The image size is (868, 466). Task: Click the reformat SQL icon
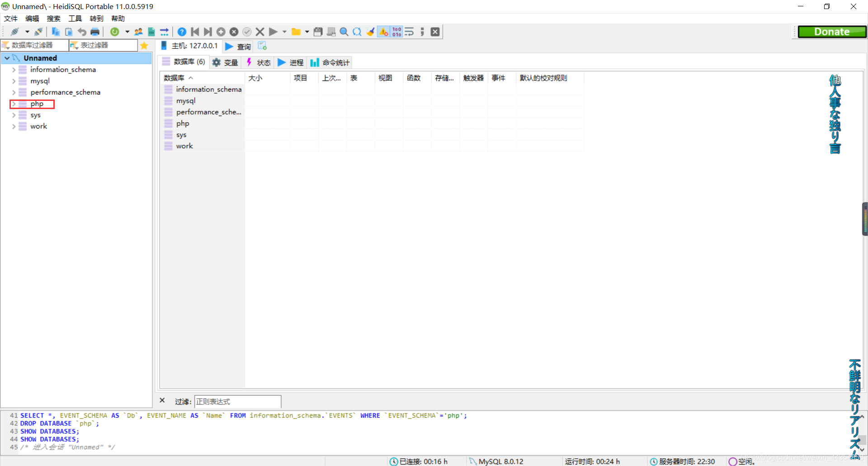click(x=357, y=32)
